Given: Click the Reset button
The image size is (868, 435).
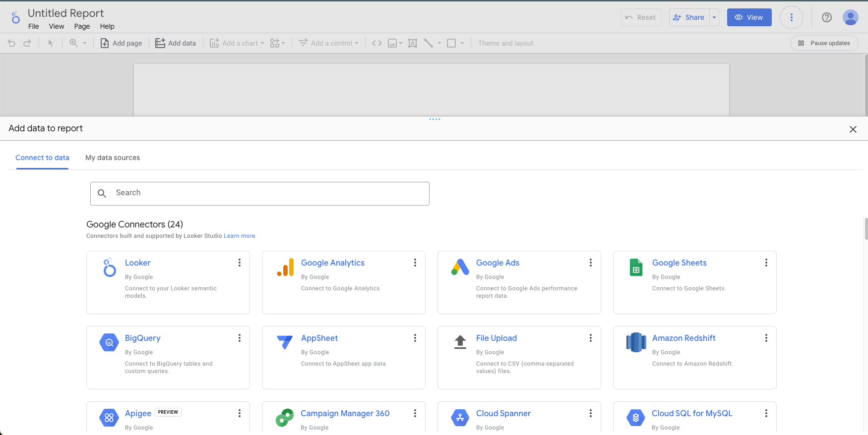Looking at the screenshot, I should tap(641, 17).
